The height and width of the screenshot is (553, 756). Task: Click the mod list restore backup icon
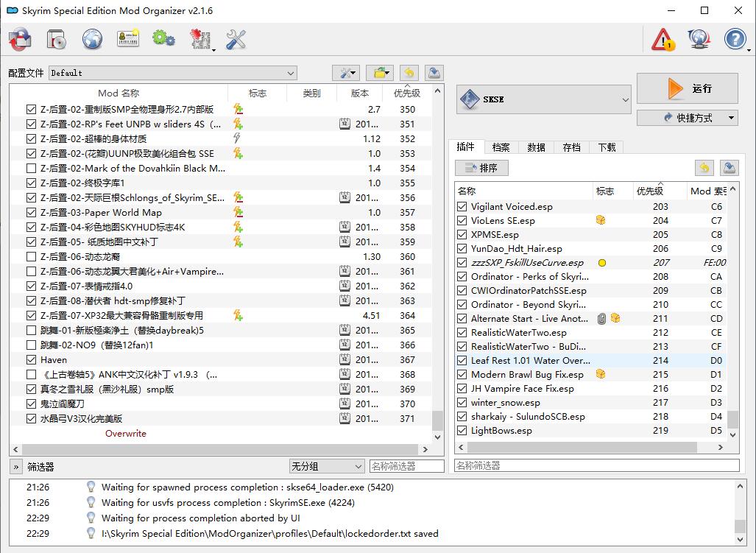[409, 73]
